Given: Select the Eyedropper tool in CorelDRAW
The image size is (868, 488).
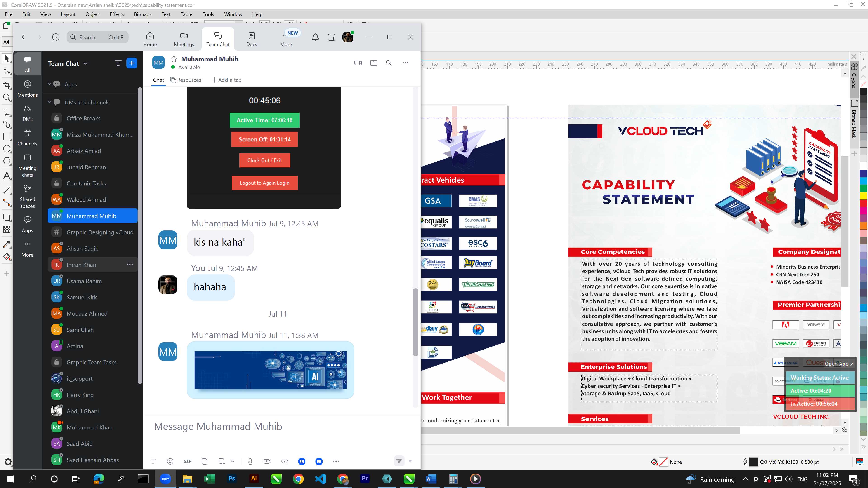Looking at the screenshot, I should [x=7, y=244].
